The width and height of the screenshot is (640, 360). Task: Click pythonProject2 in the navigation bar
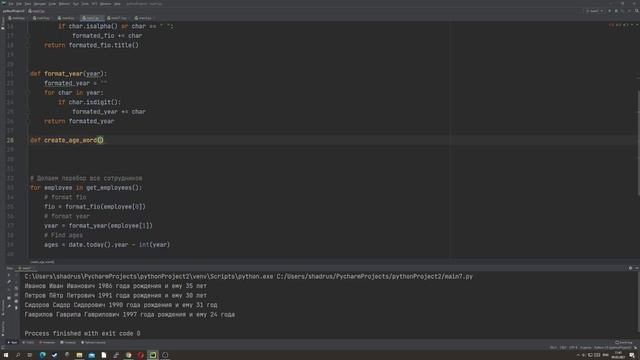click(13, 11)
